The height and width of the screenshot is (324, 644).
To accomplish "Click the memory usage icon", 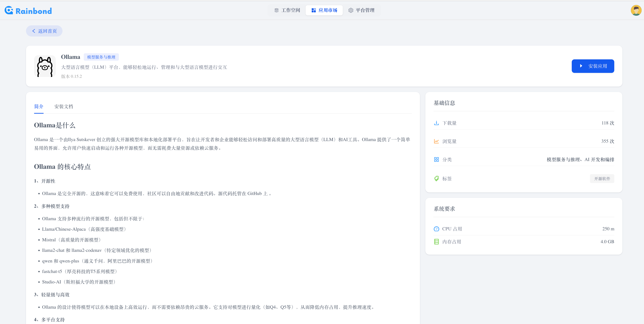I will coord(436,242).
